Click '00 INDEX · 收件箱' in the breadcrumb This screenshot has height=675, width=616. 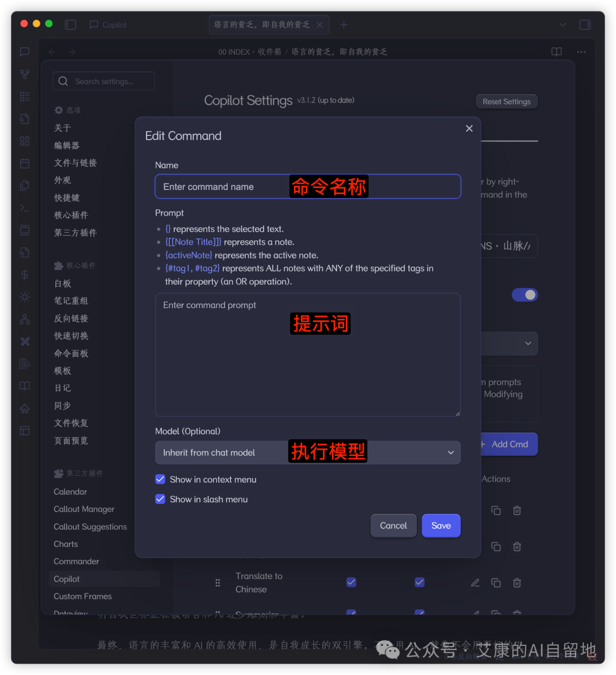(250, 52)
